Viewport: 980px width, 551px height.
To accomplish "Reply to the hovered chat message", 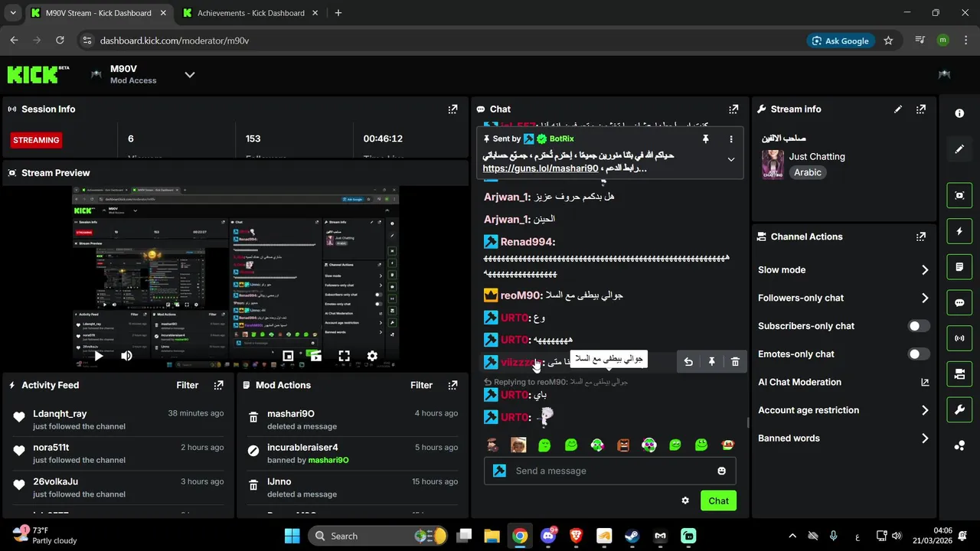I will (x=688, y=362).
